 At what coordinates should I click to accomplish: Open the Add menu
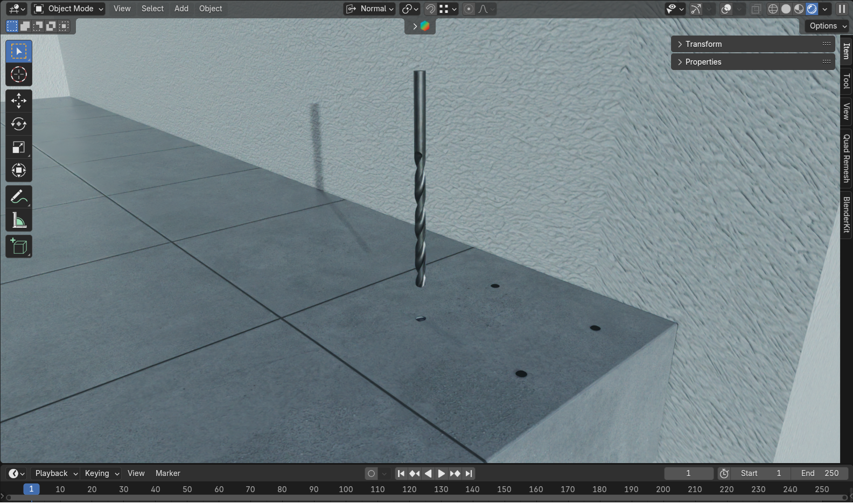click(181, 9)
